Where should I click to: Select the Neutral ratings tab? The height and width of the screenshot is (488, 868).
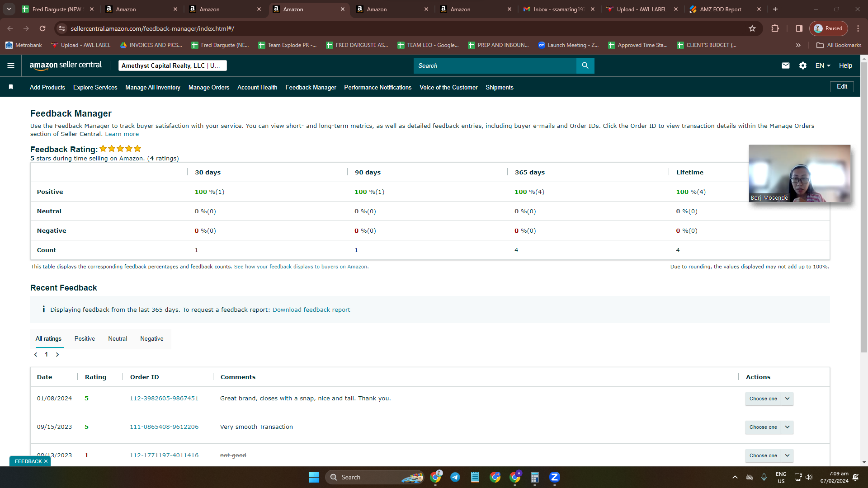coord(118,338)
